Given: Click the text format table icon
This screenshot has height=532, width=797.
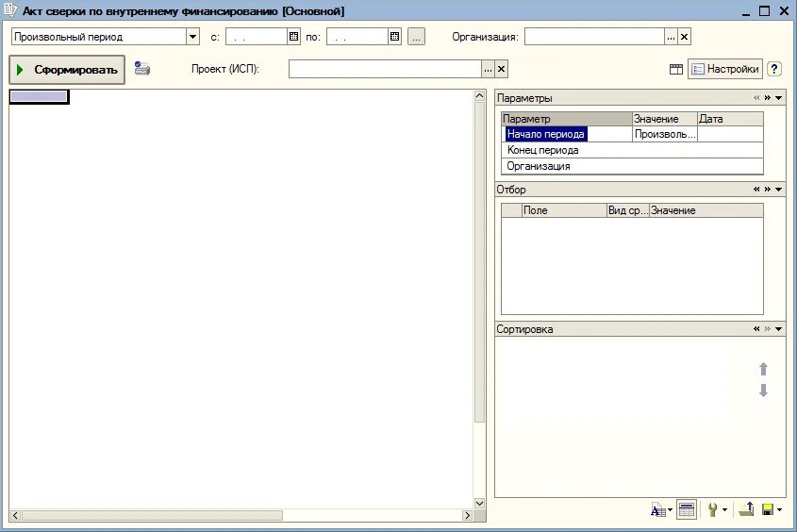Looking at the screenshot, I should tap(657, 509).
